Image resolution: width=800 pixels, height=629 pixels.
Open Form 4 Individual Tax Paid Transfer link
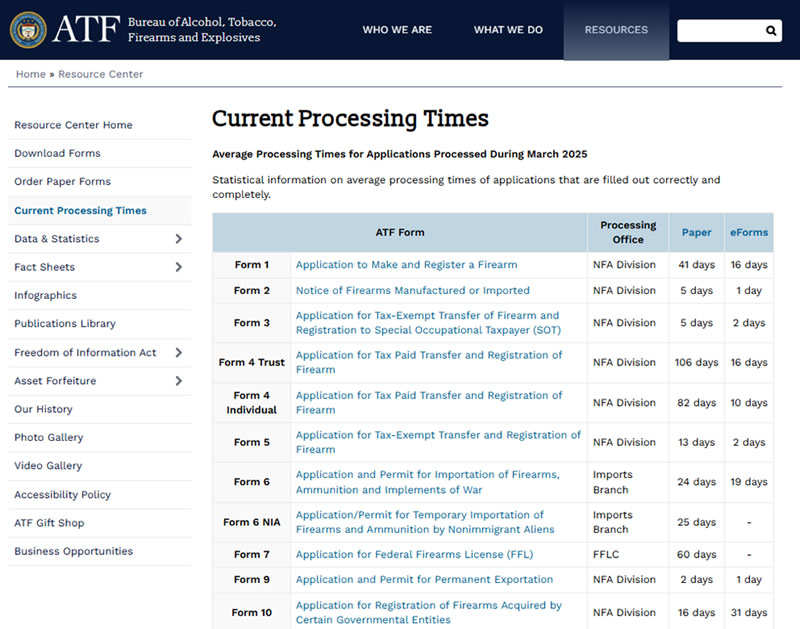point(429,402)
